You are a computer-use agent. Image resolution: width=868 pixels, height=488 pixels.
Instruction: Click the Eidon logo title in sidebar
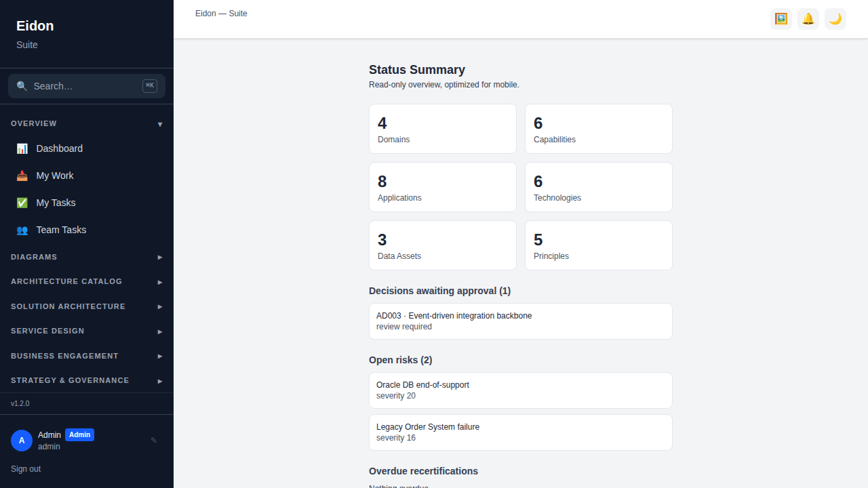pos(35,26)
